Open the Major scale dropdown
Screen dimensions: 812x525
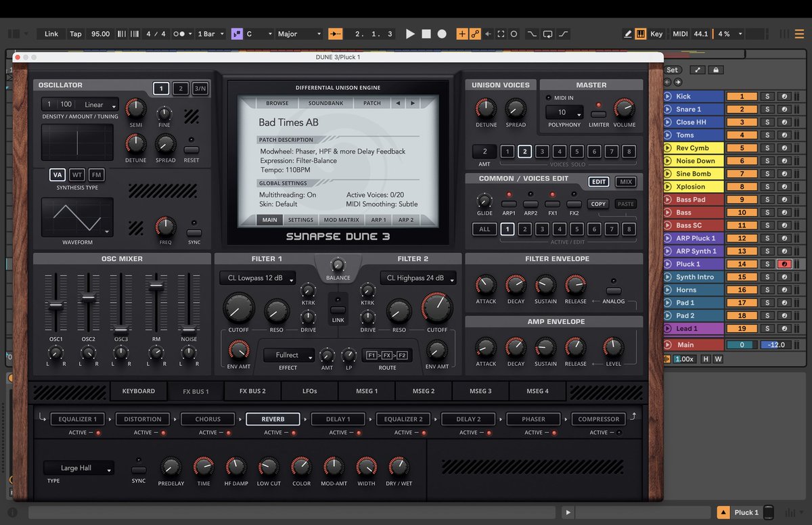(300, 34)
